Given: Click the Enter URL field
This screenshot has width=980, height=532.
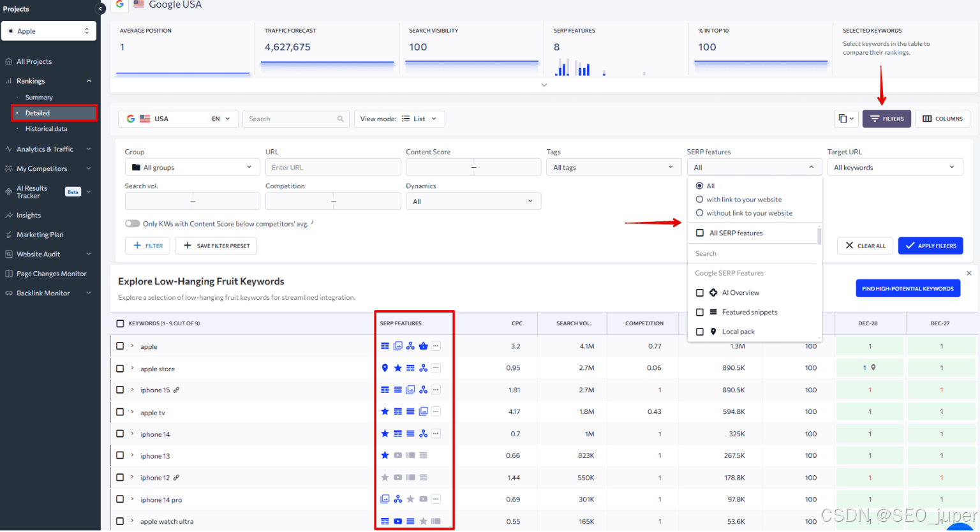Looking at the screenshot, I should coord(333,167).
